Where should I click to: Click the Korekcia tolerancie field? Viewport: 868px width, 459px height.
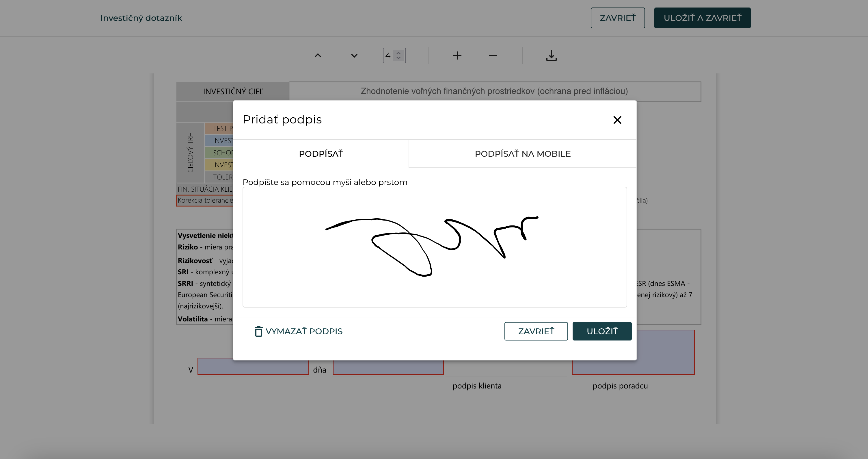pos(205,200)
